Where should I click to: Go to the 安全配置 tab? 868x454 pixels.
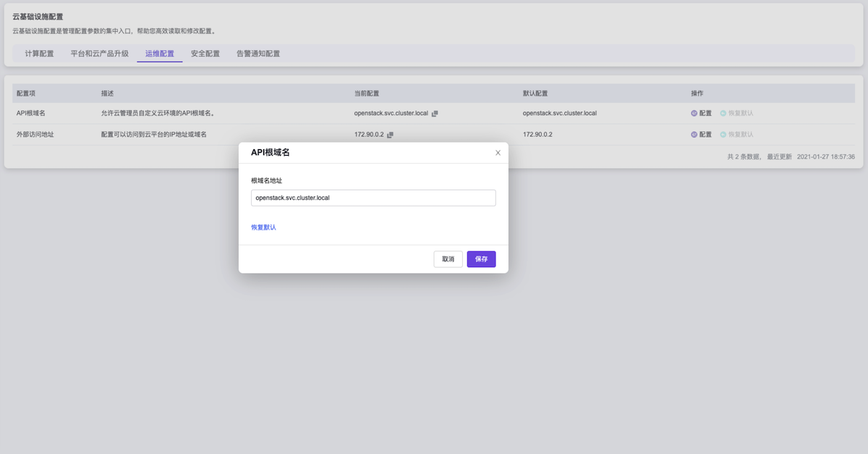pyautogui.click(x=205, y=54)
